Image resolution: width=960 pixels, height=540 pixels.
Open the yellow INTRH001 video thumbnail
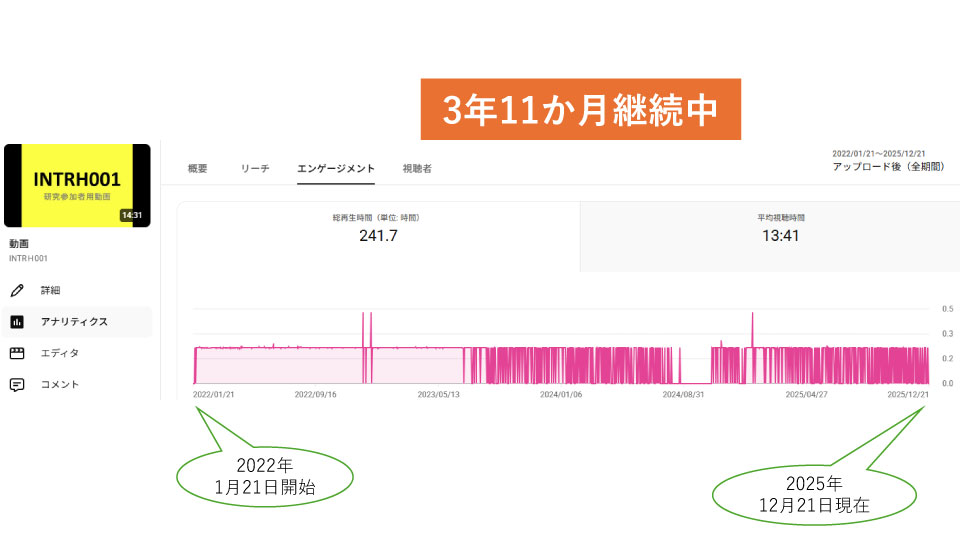[x=77, y=185]
